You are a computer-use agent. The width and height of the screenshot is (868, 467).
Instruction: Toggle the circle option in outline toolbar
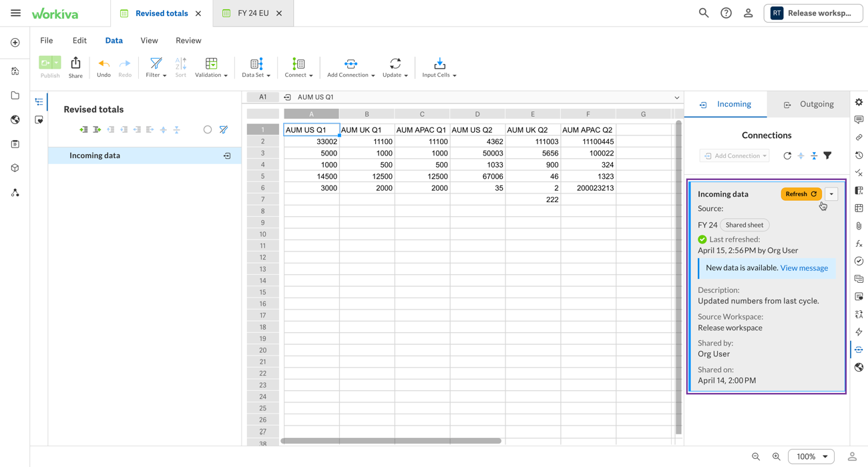coord(208,129)
